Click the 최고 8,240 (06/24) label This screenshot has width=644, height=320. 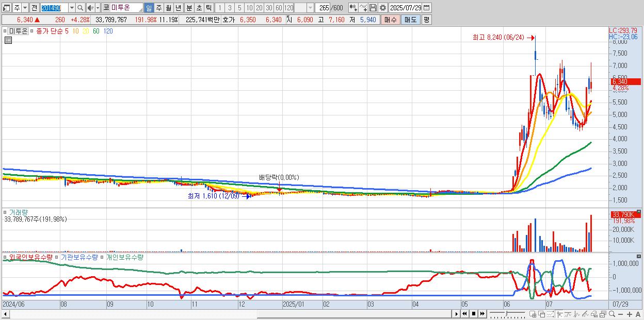(498, 37)
